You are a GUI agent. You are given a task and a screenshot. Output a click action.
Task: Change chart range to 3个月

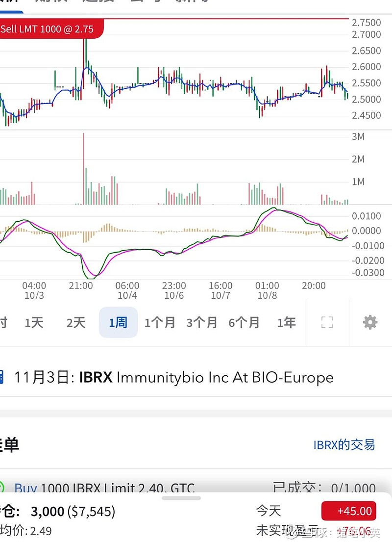(202, 322)
